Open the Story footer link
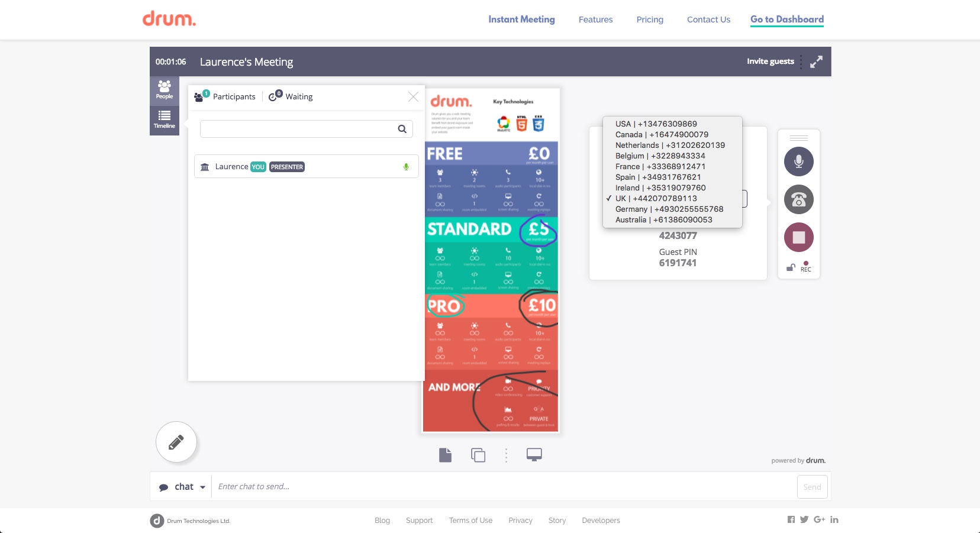This screenshot has height=533, width=980. click(x=557, y=521)
